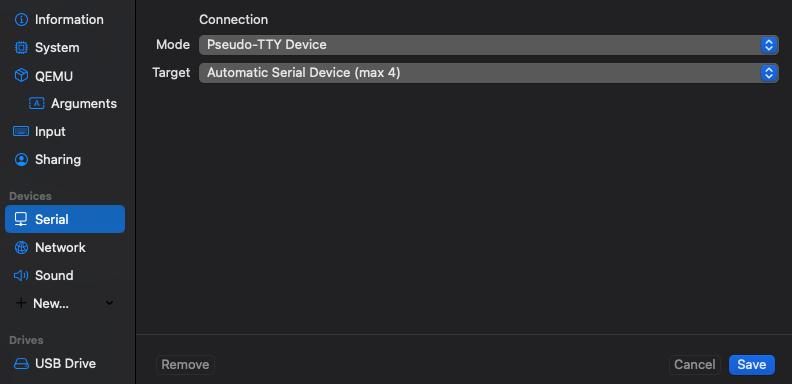792x384 pixels.
Task: Open Pseudo-TTY Device mode selector
Action: coord(488,45)
